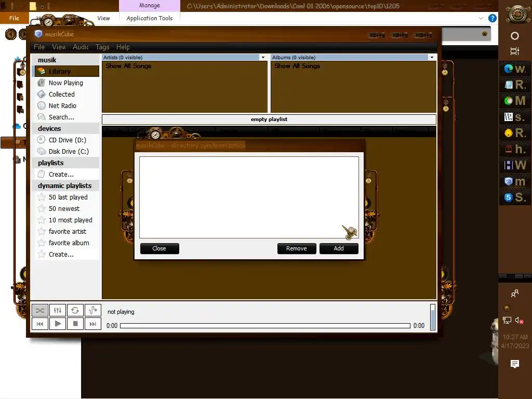Screen dimensions: 532x399
Task: Skip to the previous track
Action: pos(40,324)
